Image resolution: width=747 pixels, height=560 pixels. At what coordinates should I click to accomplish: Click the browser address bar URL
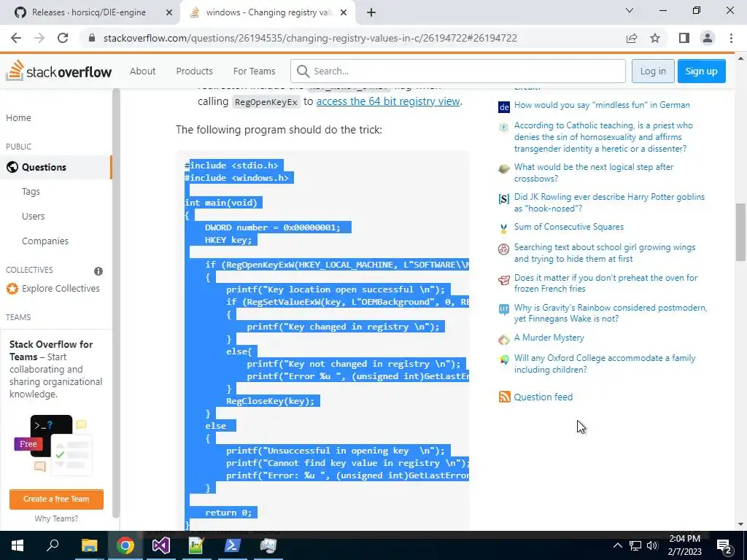coord(310,38)
